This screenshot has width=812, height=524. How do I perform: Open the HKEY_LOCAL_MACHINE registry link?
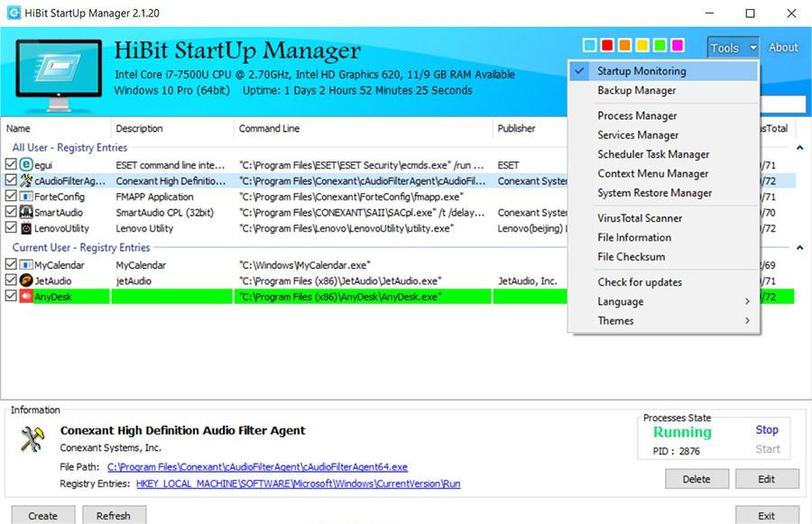299,483
